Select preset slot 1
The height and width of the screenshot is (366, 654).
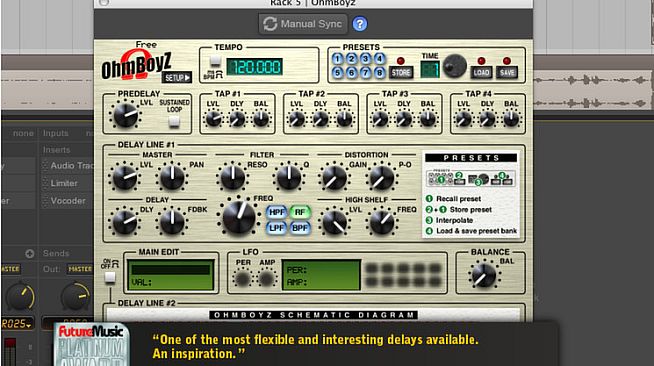coord(337,59)
